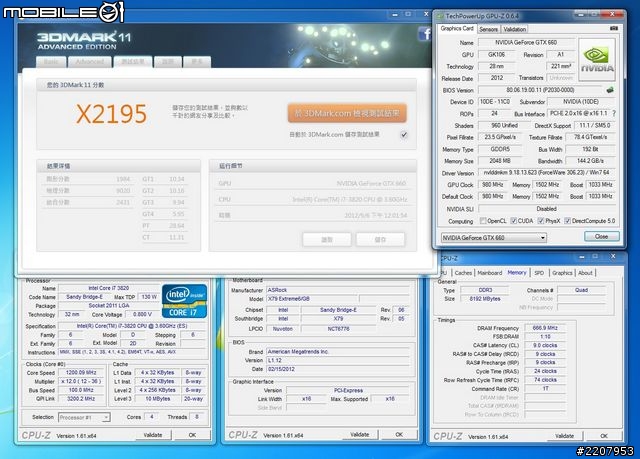This screenshot has height=459, width=640.
Task: Open the Validation tab in GPU-Z
Action: 514,29
